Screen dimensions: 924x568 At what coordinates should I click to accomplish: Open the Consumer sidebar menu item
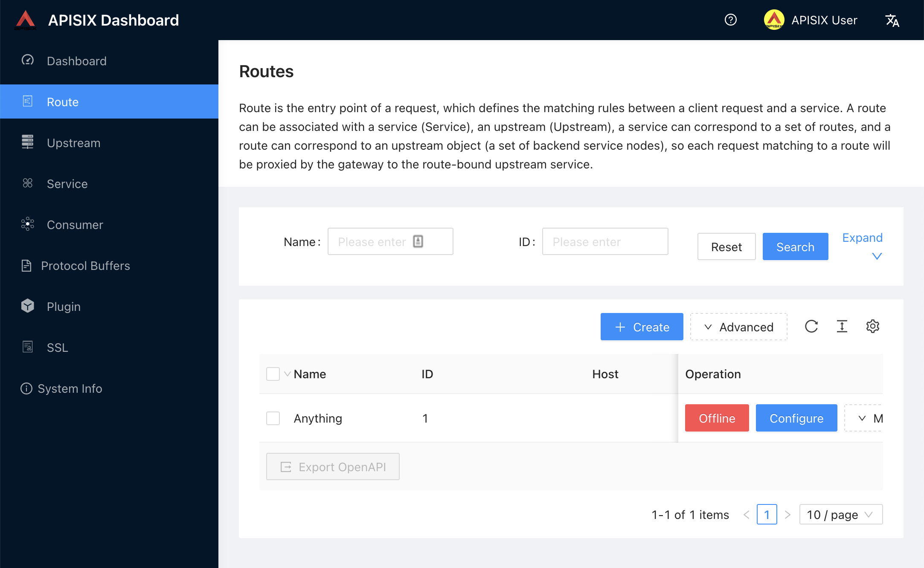point(75,225)
